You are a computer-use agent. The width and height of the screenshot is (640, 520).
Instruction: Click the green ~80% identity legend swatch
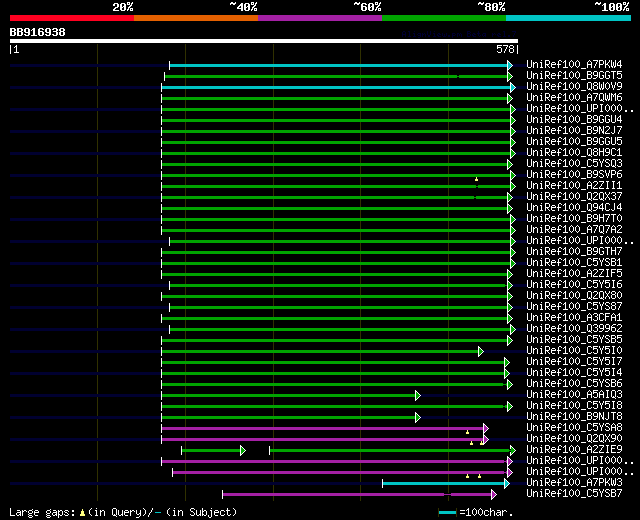(444, 18)
